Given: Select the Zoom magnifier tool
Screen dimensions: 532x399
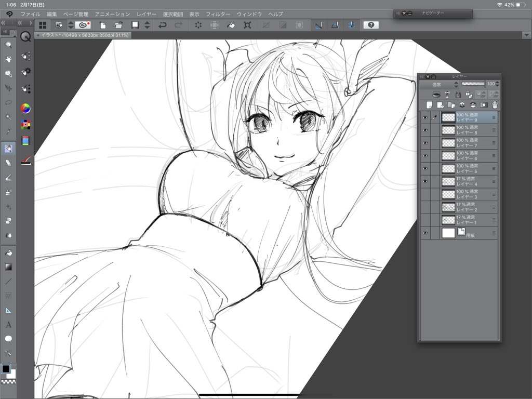Looking at the screenshot, I should point(8,45).
